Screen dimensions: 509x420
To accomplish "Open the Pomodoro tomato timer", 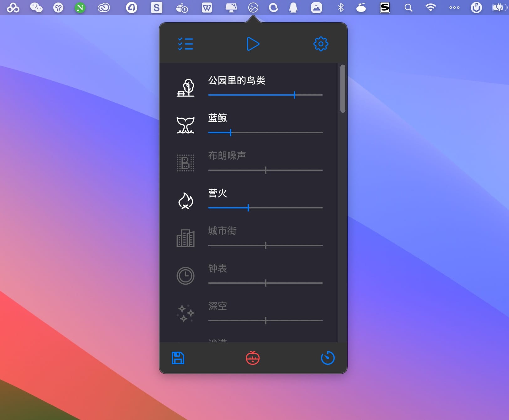I will 253,358.
